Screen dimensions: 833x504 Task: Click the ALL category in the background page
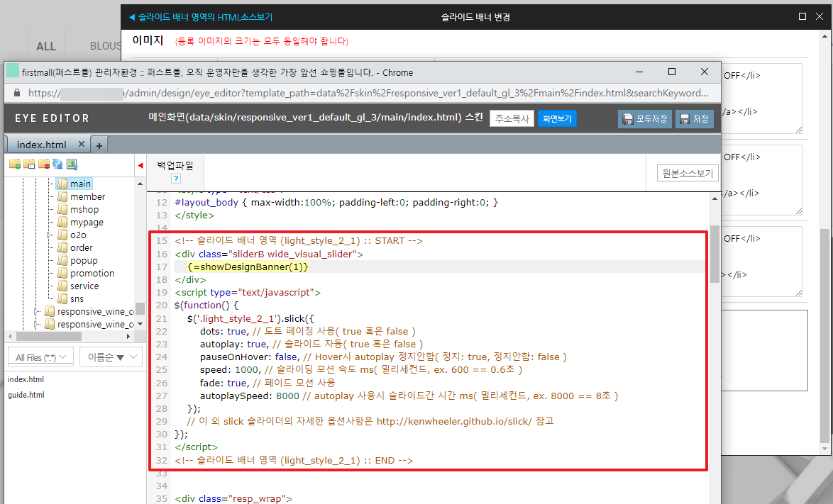[x=45, y=46]
